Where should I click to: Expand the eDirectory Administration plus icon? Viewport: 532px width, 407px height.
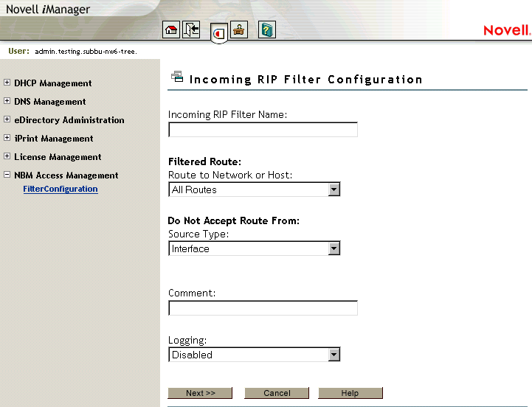(7, 119)
